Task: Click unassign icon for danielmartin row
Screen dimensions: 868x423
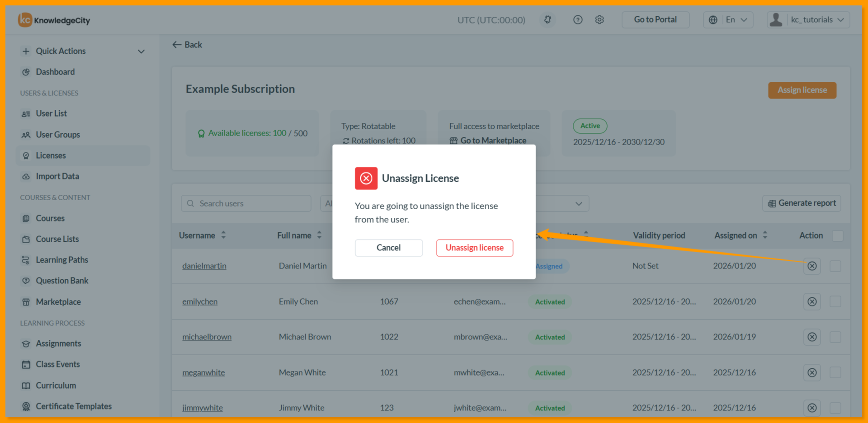Action: point(812,266)
